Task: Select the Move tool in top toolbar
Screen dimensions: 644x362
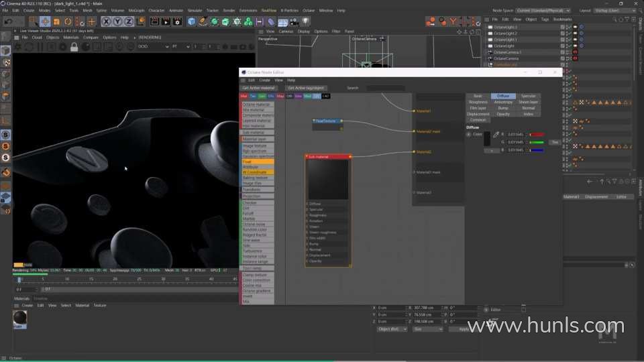Action: pos(45,21)
